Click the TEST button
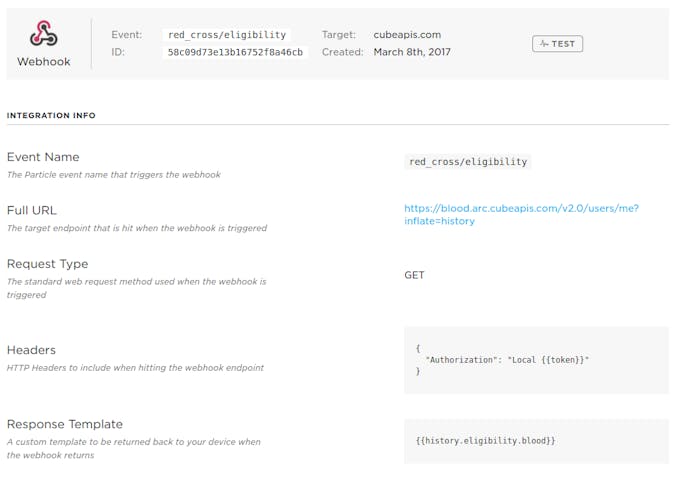This screenshot has height=479, width=680. pos(557,44)
